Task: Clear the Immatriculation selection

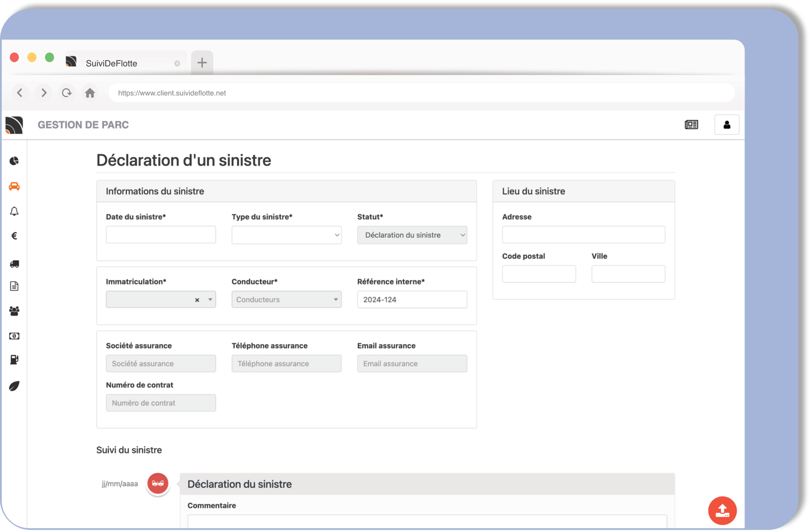Action: point(197,300)
